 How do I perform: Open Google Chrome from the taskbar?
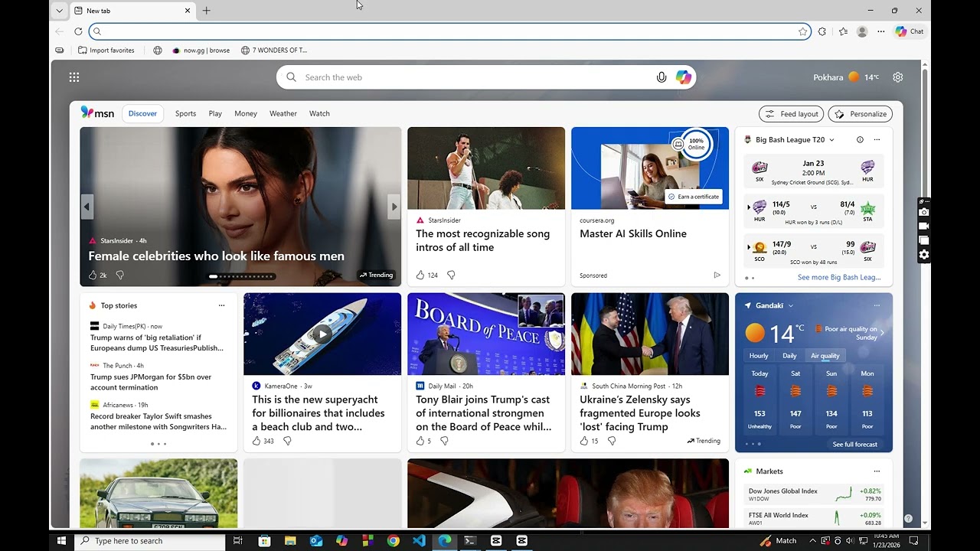click(393, 541)
